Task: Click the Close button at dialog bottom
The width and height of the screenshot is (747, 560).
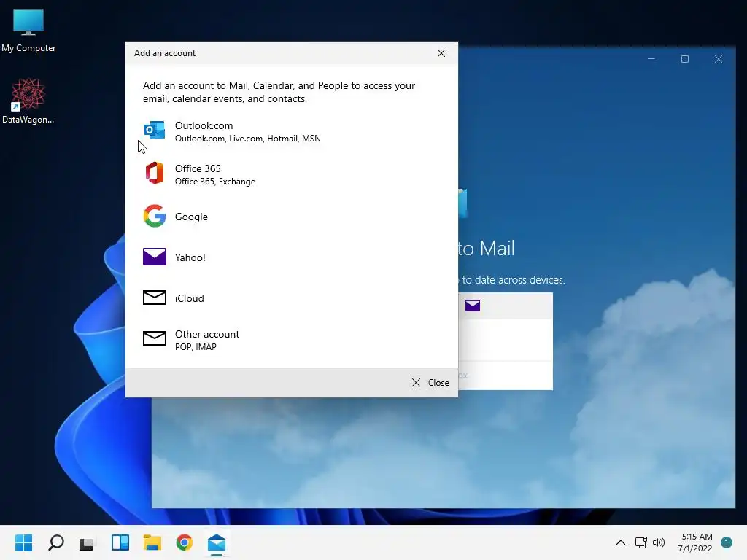Action: coord(430,382)
